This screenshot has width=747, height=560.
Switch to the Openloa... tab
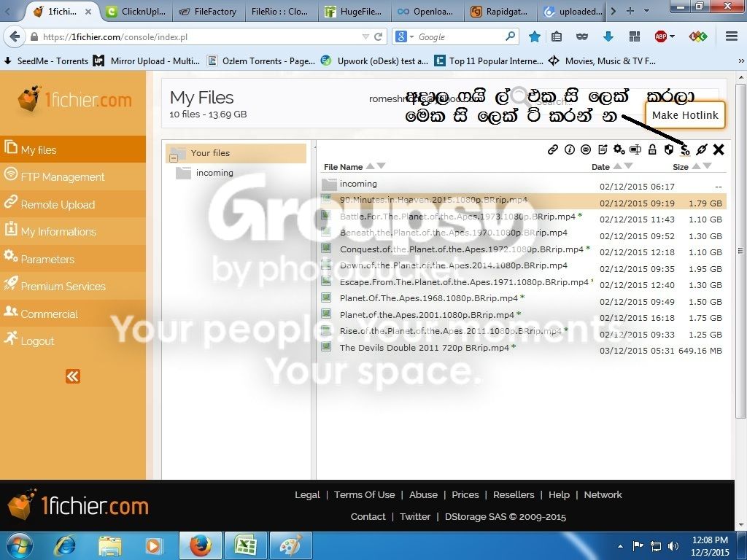coord(426,12)
